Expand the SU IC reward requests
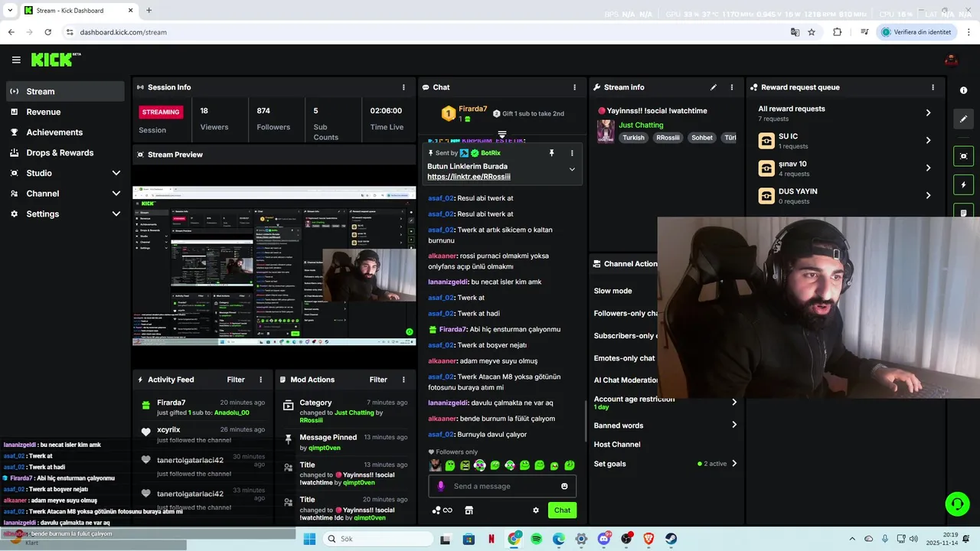 pyautogui.click(x=844, y=140)
